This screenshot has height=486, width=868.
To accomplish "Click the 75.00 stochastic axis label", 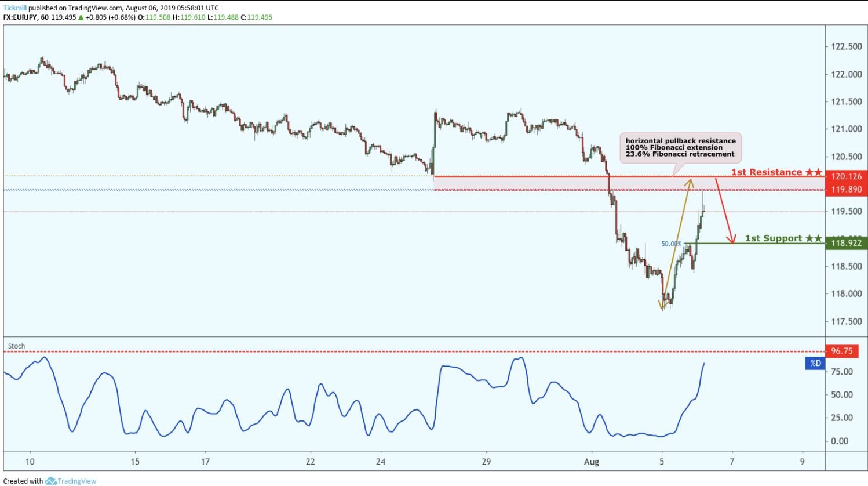I will click(842, 372).
